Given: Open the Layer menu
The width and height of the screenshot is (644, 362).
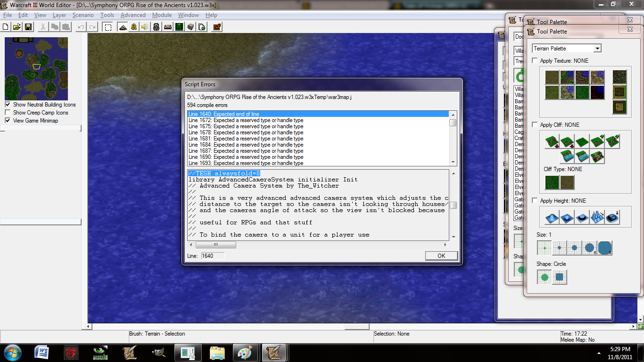Looking at the screenshot, I should tap(59, 15).
